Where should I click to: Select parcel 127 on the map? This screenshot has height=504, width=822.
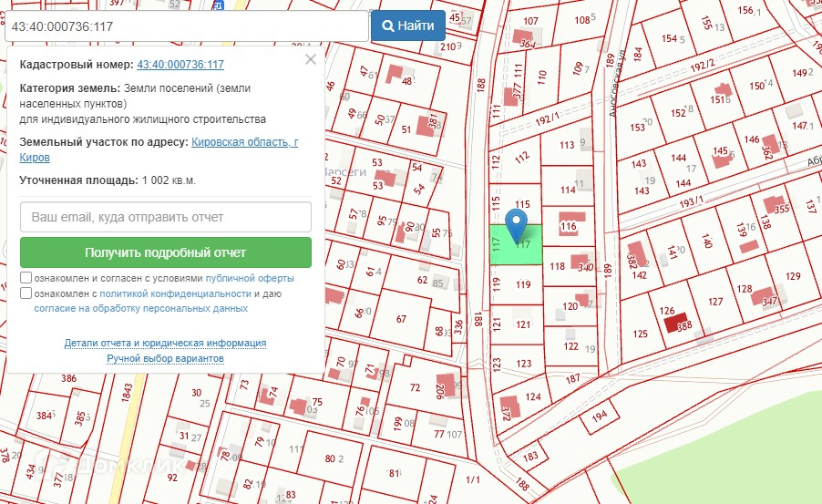pyautogui.click(x=714, y=302)
